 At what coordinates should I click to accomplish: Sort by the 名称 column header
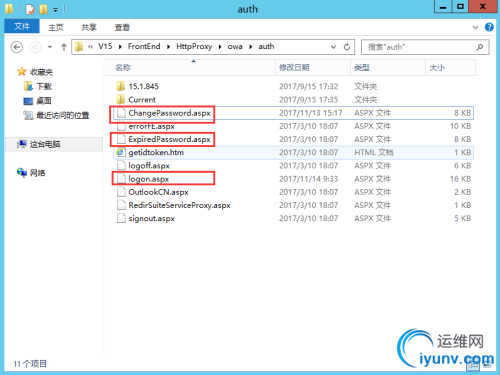(x=190, y=68)
